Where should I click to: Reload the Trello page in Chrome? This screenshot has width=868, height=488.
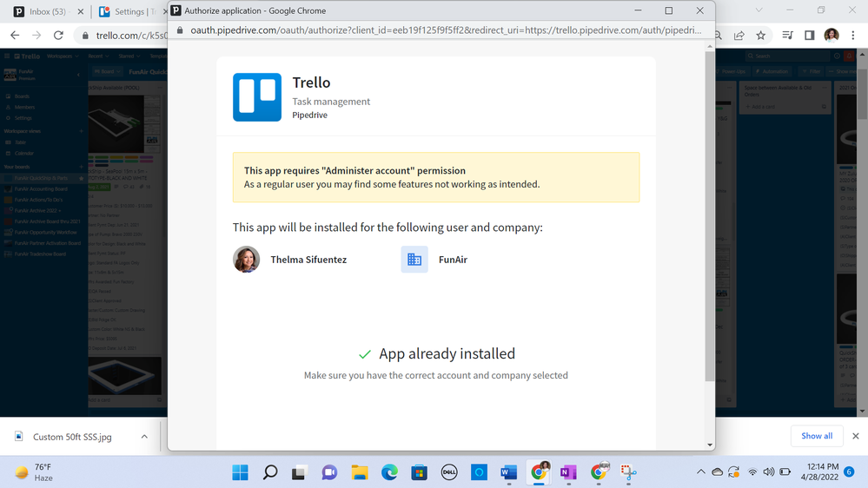58,36
